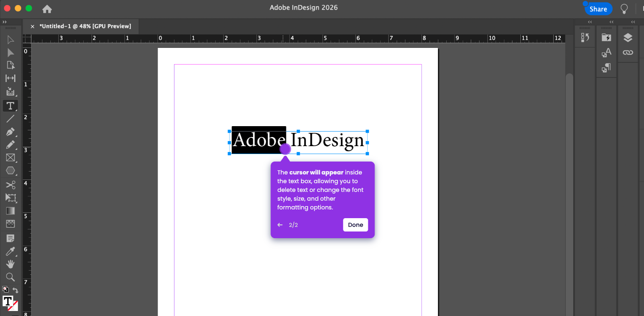Expand the Layers and Links dock column

click(x=633, y=22)
